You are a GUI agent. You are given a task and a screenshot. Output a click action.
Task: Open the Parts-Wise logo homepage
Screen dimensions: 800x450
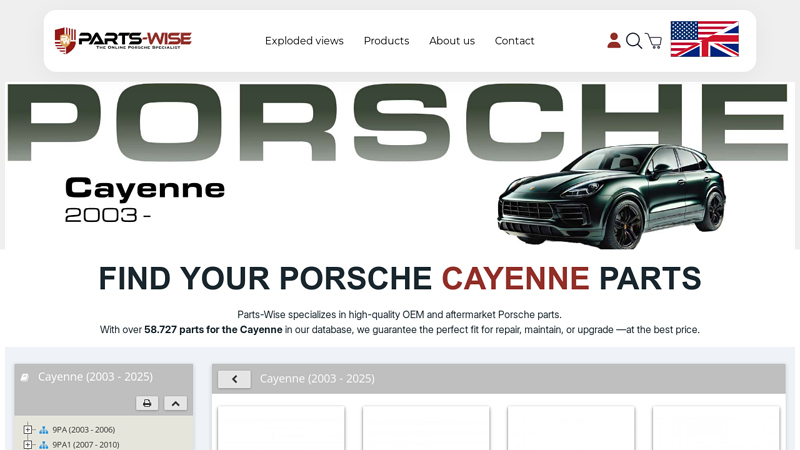coord(123,40)
